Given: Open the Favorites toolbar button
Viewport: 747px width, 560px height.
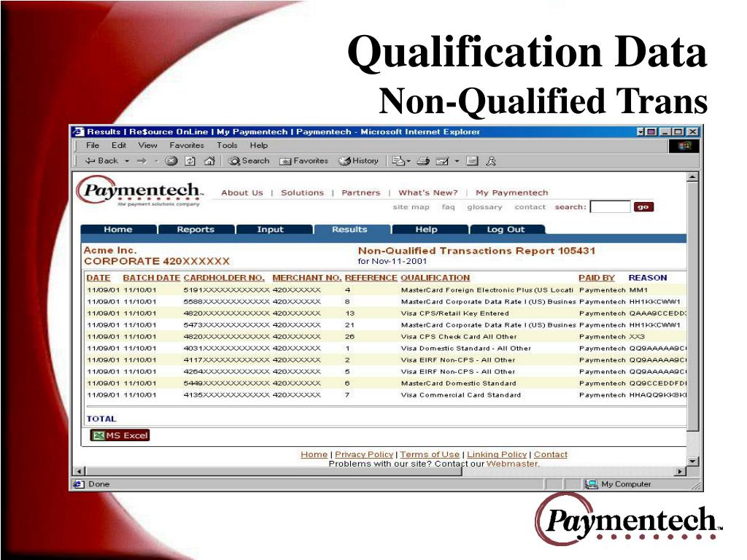Looking at the screenshot, I should pos(304,161).
